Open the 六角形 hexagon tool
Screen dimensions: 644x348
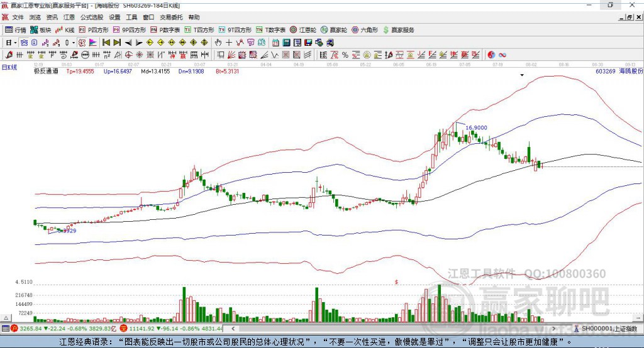[x=365, y=30]
